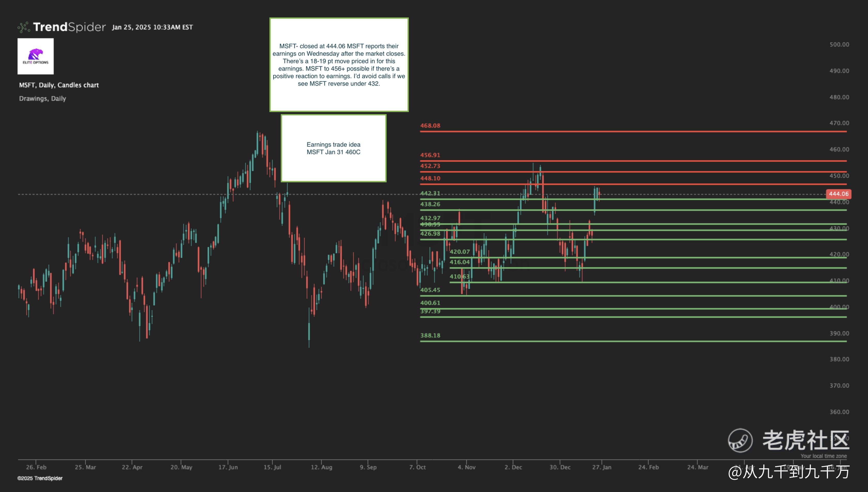Click the 490.00 price axis label
868x492 pixels.
(x=839, y=71)
